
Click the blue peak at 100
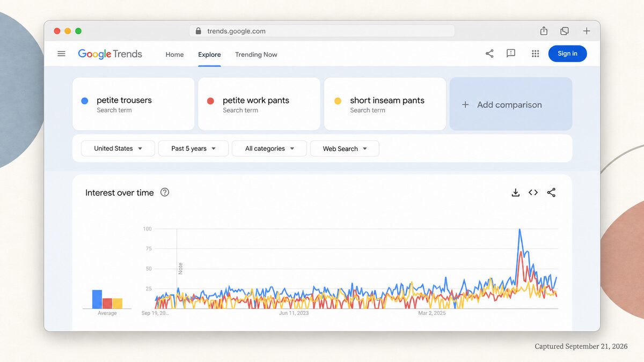(x=519, y=230)
